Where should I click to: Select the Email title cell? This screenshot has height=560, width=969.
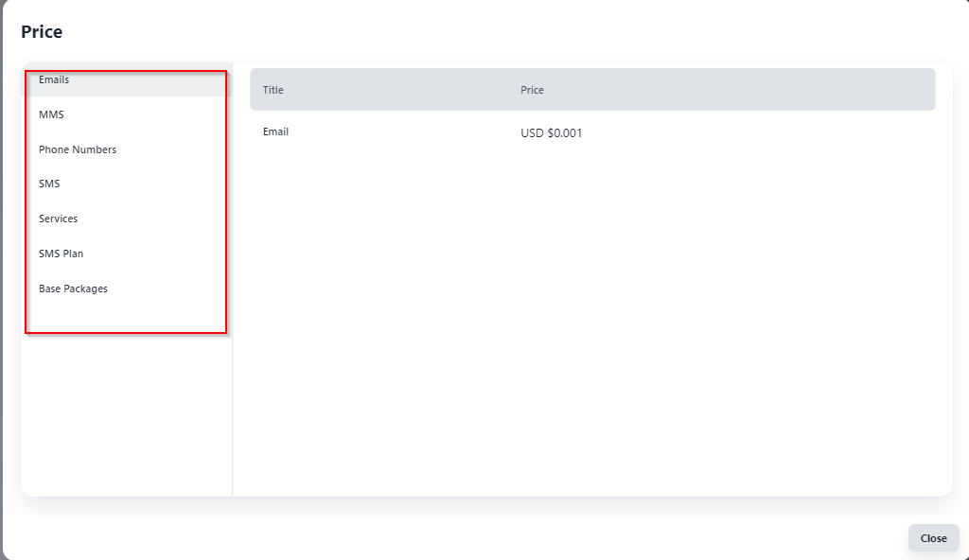tap(275, 131)
